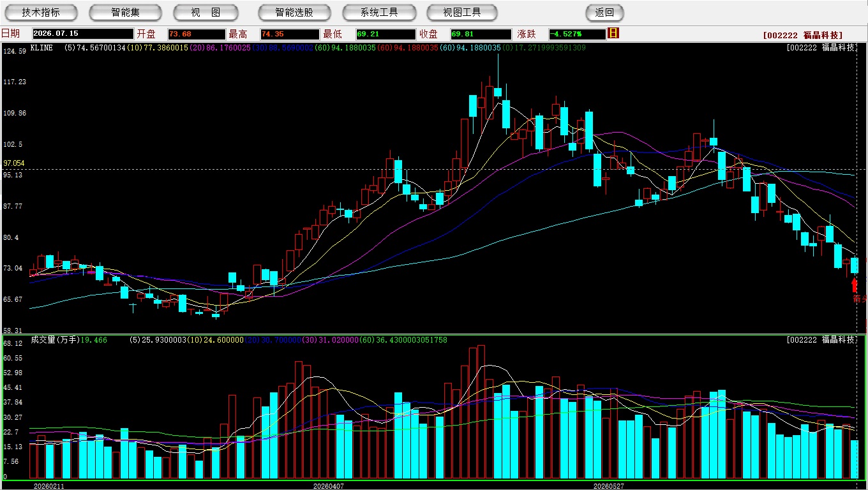Click the KLINE indicator label
Viewport: 868px width, 490px height.
tap(41, 47)
